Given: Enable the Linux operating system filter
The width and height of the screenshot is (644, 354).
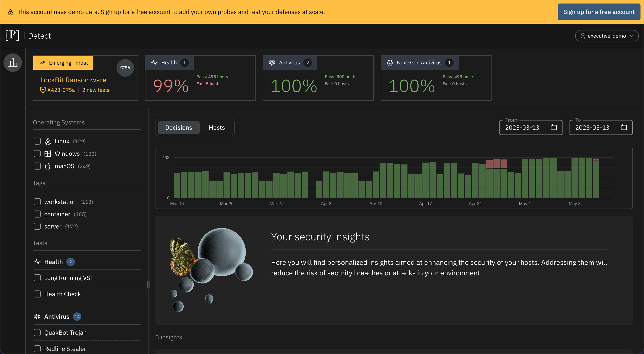Looking at the screenshot, I should tap(37, 141).
